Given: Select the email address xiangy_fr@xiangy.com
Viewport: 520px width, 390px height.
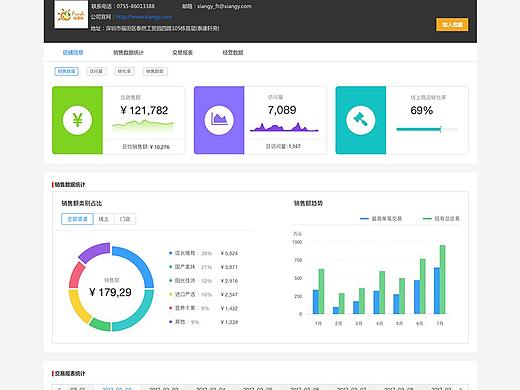Looking at the screenshot, I should pos(224,6).
